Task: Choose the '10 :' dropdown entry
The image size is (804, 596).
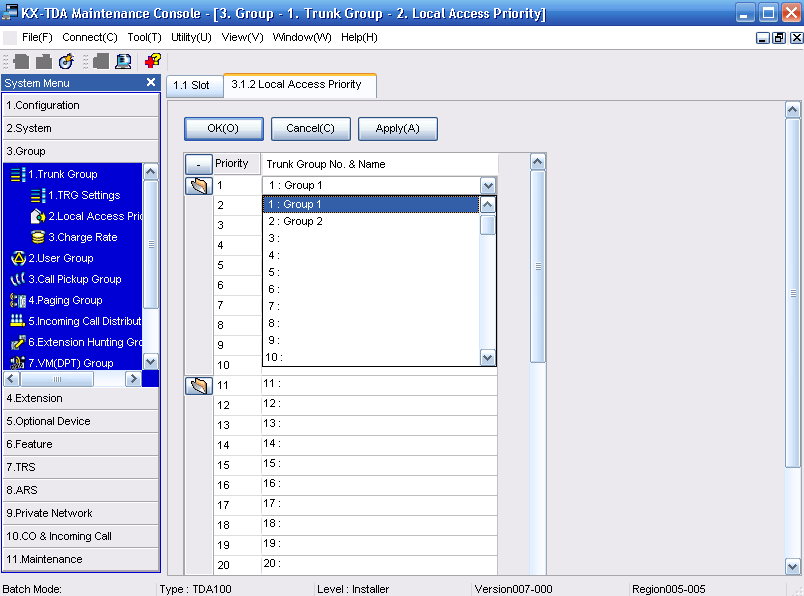Action: [371, 357]
